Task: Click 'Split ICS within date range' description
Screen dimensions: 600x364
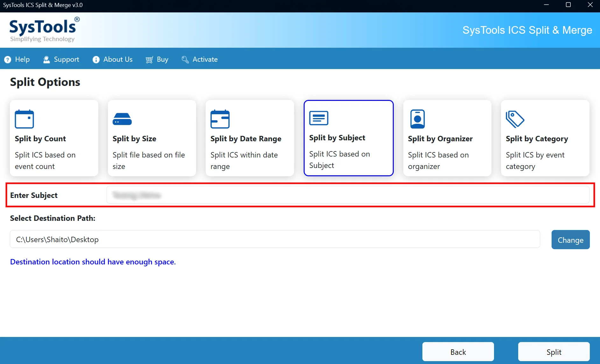Action: pos(244,161)
